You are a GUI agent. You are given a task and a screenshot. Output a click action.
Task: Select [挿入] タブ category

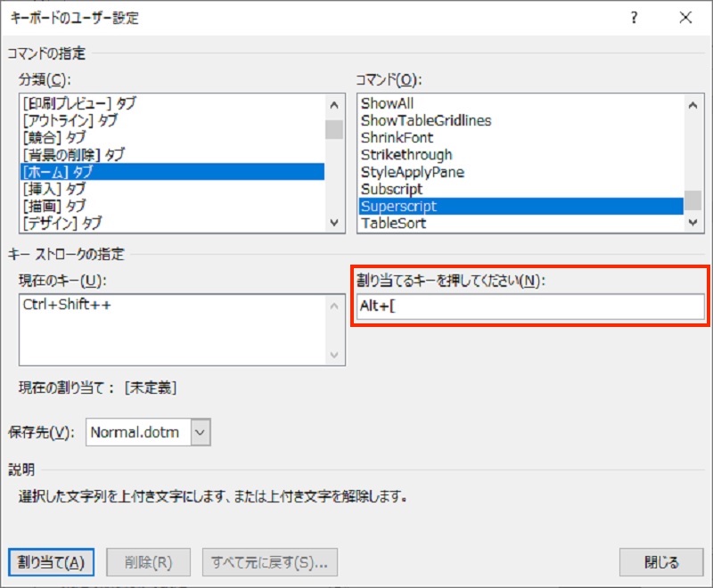[172, 189]
